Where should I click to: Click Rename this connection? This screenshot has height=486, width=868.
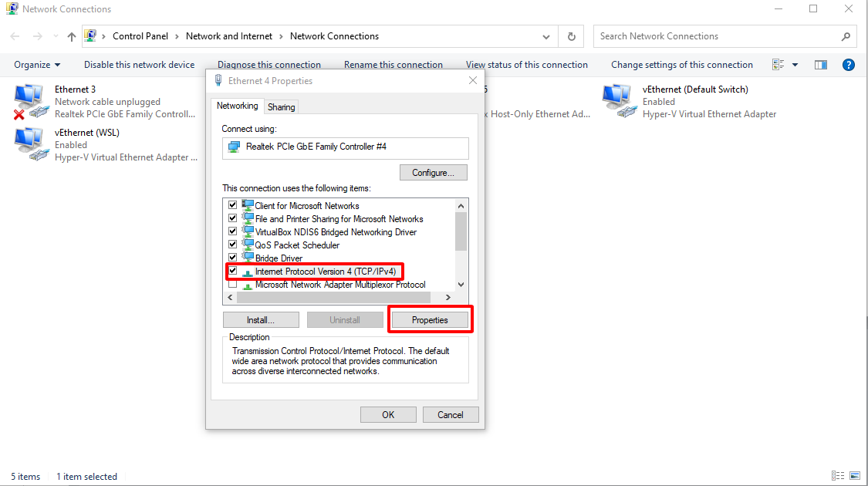point(393,65)
